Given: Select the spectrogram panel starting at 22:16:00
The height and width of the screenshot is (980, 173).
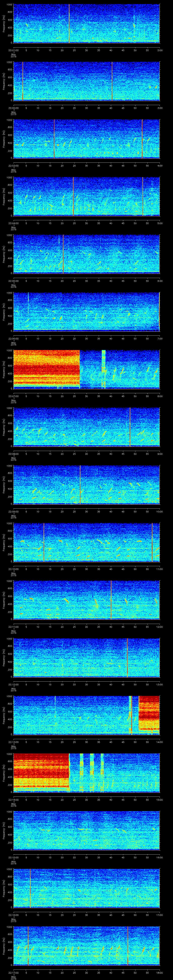Looking at the screenshot, I should [x=86, y=888].
